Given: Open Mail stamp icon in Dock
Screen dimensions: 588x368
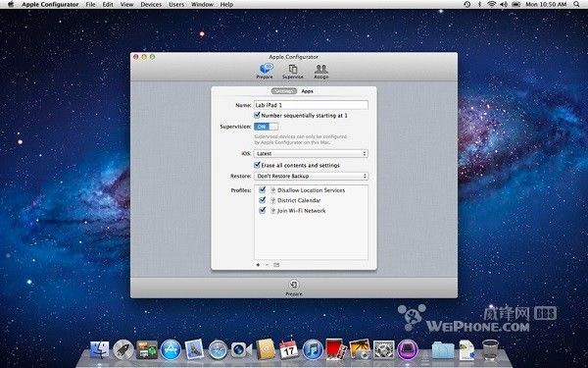Looking at the screenshot, I should (194, 349).
